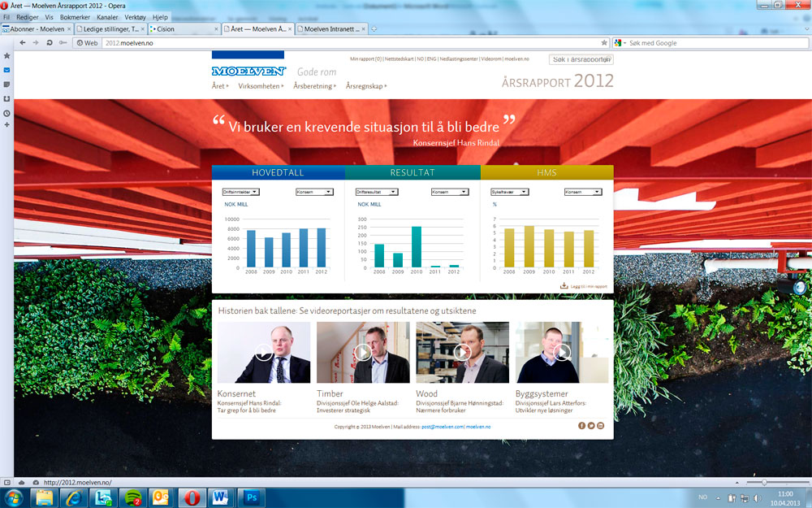Click the Nedlastingssenter link in the top bar
This screenshot has height=508, width=812.
(x=459, y=59)
